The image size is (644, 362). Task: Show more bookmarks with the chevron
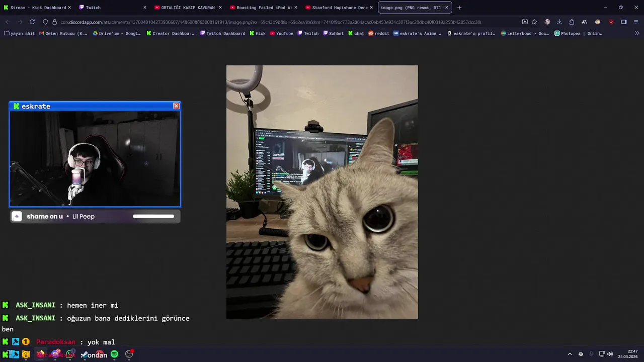637,33
